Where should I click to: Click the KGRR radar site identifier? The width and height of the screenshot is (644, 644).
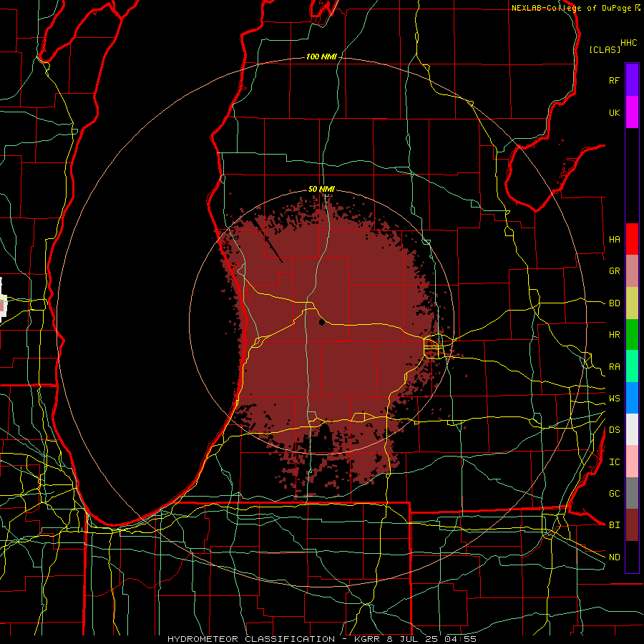(366, 639)
